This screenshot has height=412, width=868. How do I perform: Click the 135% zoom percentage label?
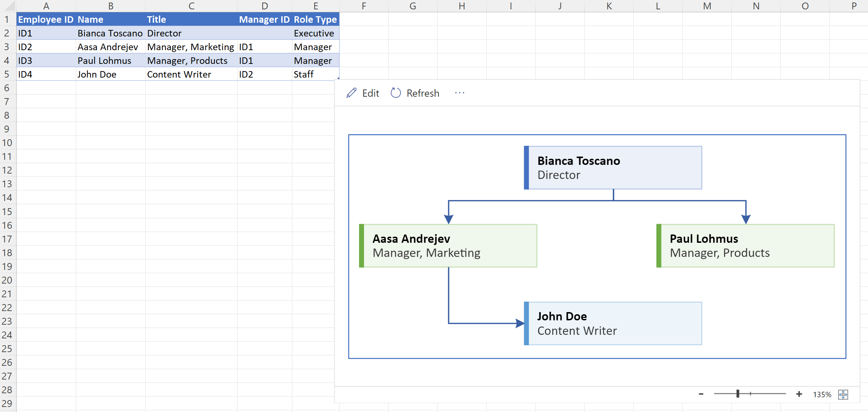(822, 395)
